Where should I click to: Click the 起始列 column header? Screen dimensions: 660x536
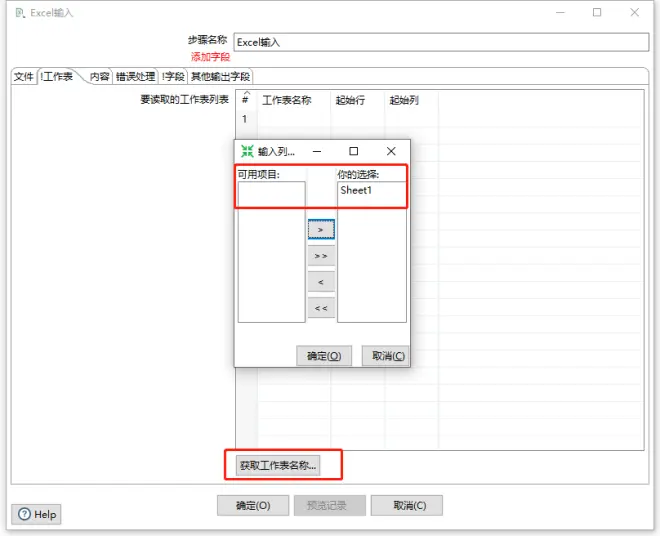(x=412, y=100)
